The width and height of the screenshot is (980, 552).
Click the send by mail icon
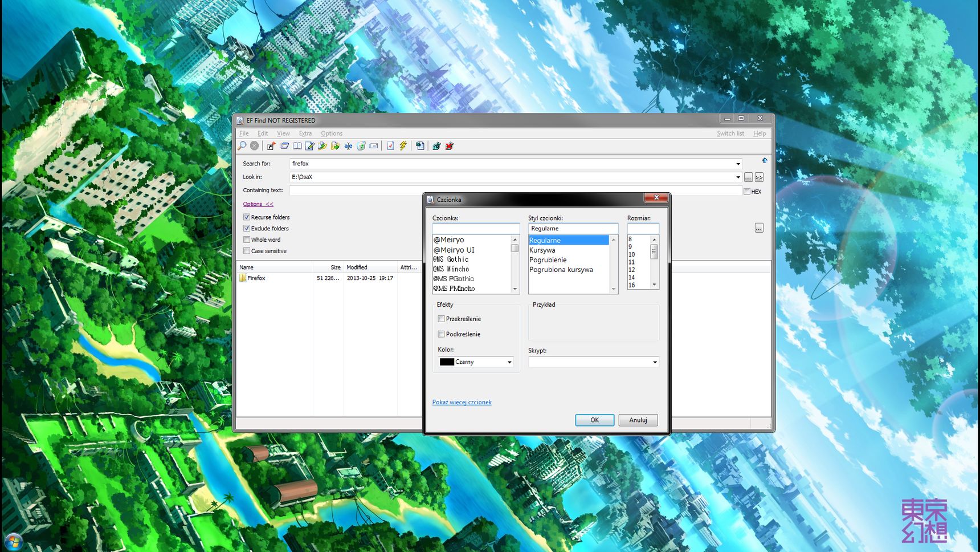pyautogui.click(x=374, y=146)
